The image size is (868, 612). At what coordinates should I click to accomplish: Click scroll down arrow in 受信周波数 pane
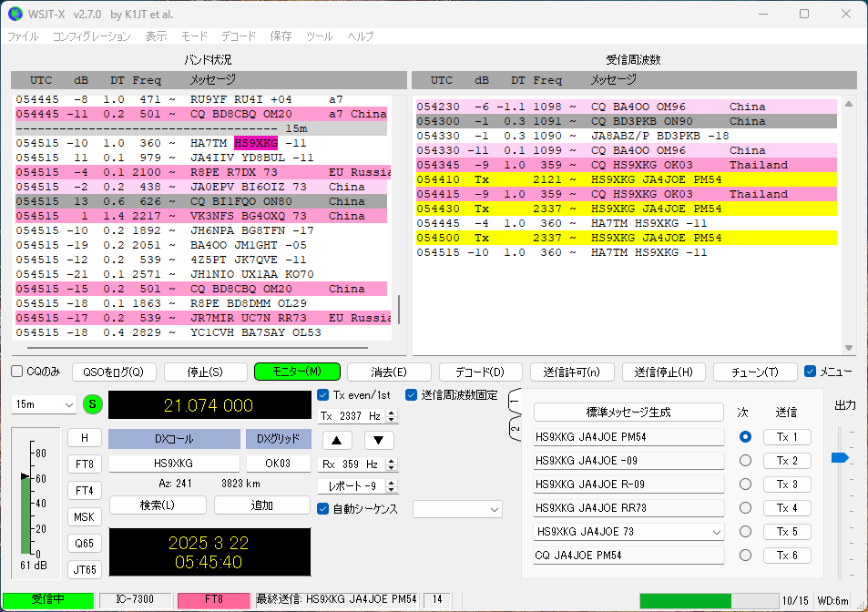[x=849, y=348]
